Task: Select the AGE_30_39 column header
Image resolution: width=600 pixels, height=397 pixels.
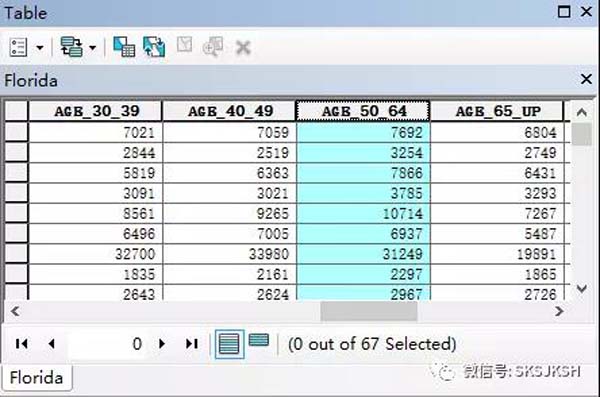Action: [96, 111]
